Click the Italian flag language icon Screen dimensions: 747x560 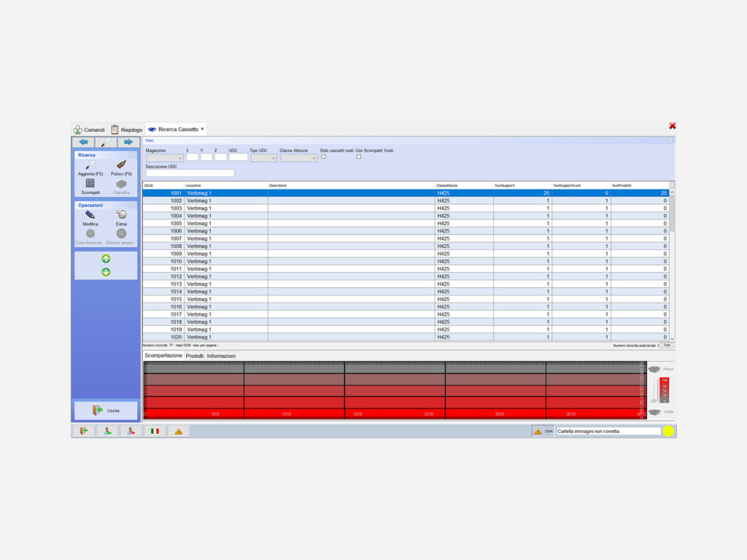point(155,432)
